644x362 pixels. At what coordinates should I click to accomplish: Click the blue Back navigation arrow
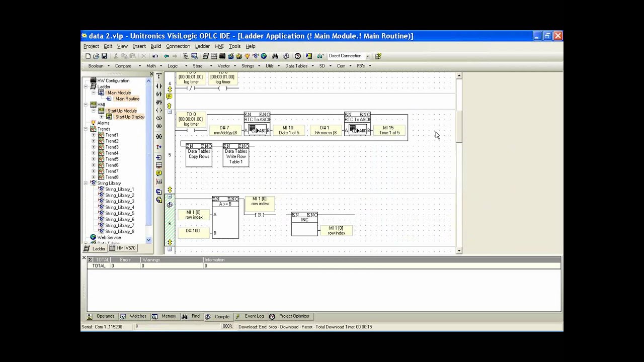point(166,56)
